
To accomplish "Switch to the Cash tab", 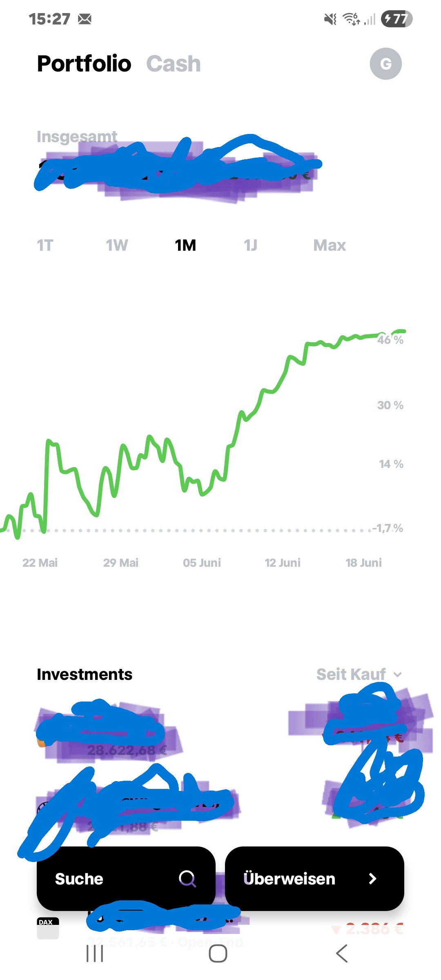I will [174, 64].
